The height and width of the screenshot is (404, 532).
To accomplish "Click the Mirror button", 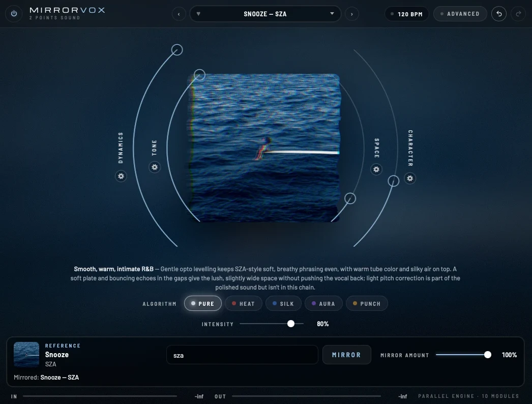I will pos(347,355).
